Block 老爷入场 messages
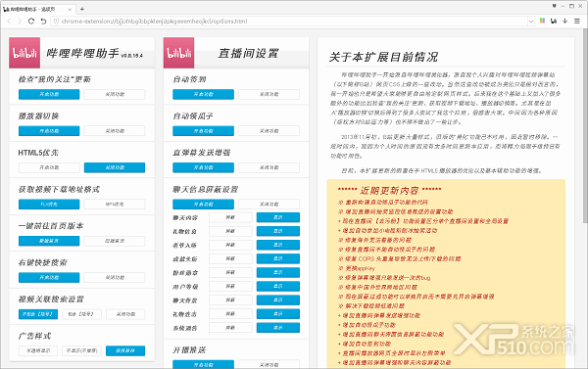The width and height of the screenshot is (588, 369). coord(230,245)
